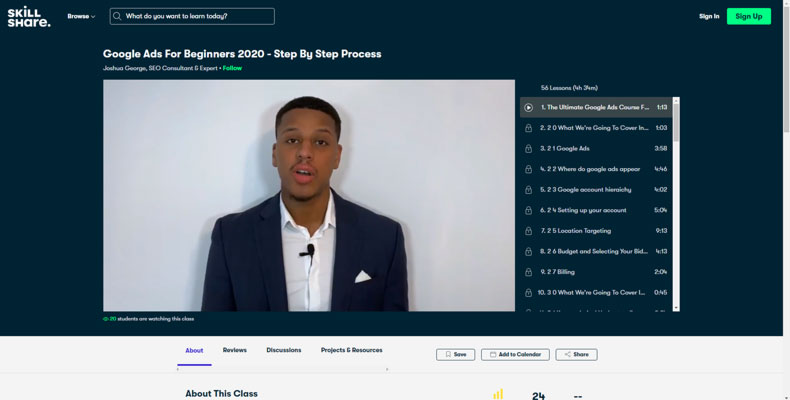The image size is (790, 400).
Task: Open the Reviews tab
Action: [x=235, y=350]
